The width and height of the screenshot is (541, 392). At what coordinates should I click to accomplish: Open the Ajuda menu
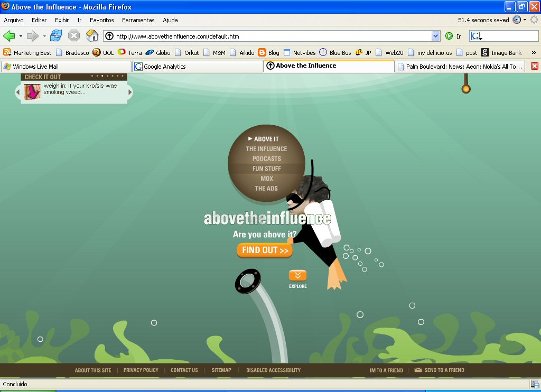171,20
